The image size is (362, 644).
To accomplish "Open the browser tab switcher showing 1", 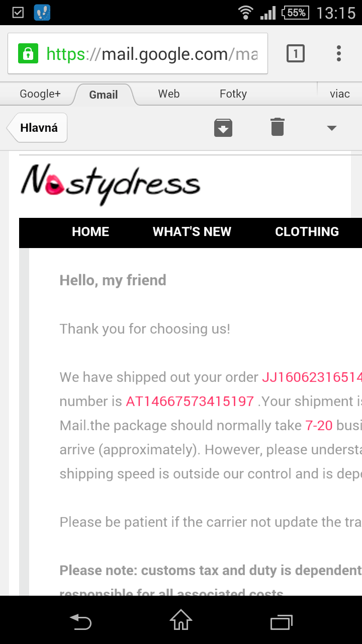I will tap(296, 53).
